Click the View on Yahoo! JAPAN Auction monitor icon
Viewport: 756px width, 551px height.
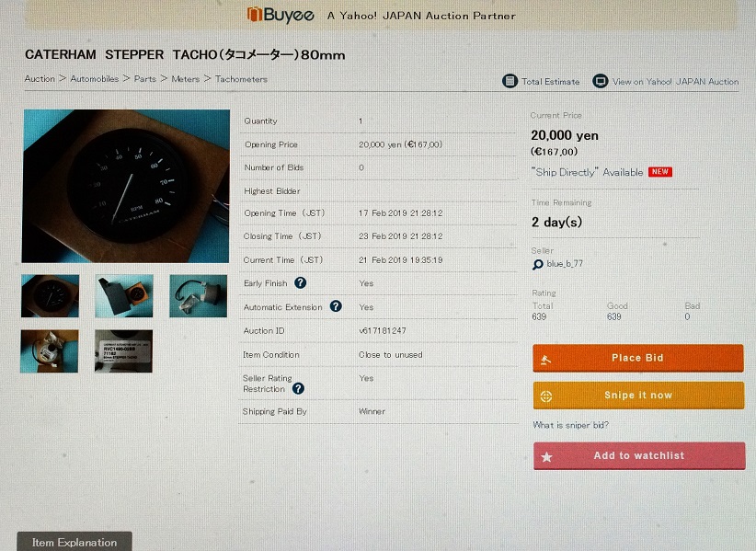600,81
